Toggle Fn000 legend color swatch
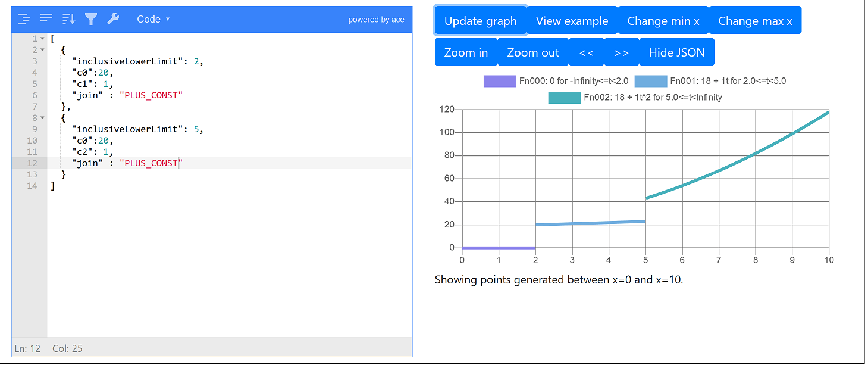Screen dimensions: 868x374 (499, 81)
